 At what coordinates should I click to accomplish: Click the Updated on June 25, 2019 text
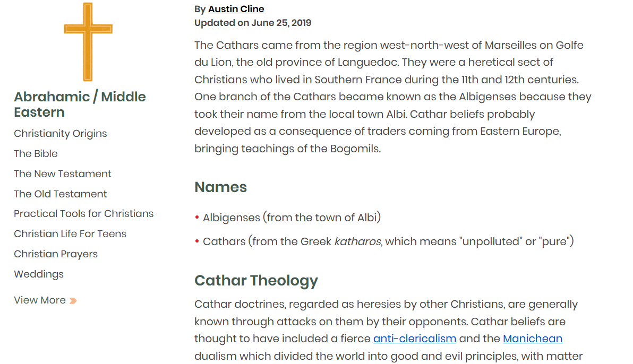253,23
